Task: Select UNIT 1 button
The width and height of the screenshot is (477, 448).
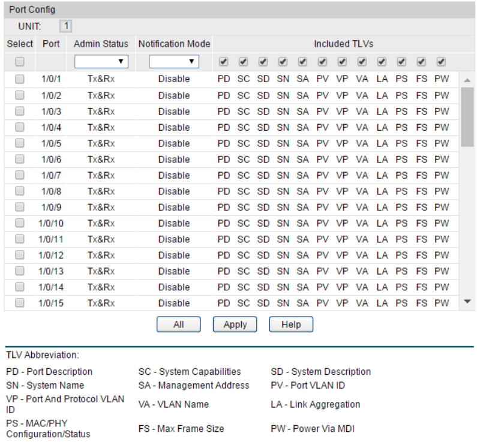Action: click(66, 26)
